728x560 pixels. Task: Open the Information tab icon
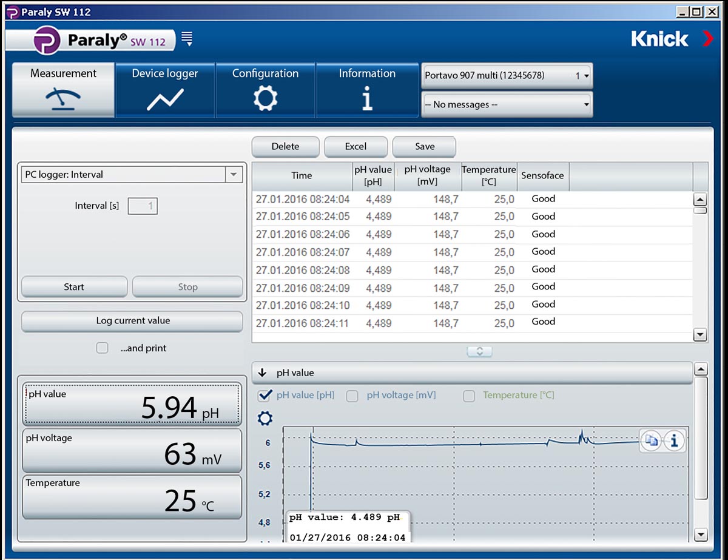[x=367, y=98]
